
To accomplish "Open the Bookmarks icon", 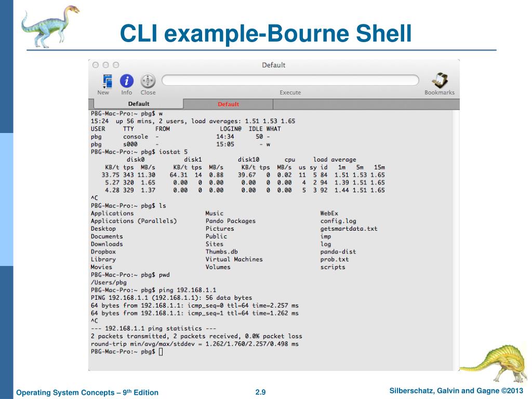I will click(x=440, y=81).
